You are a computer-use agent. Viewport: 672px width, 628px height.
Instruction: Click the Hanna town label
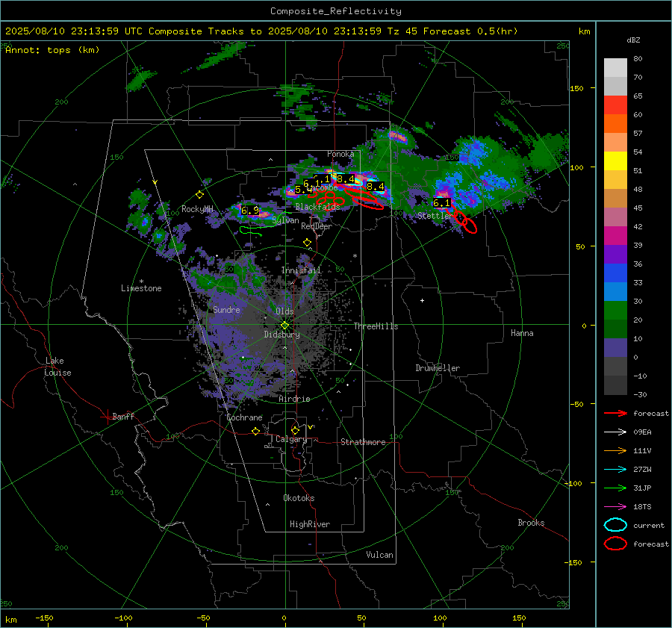click(x=522, y=333)
